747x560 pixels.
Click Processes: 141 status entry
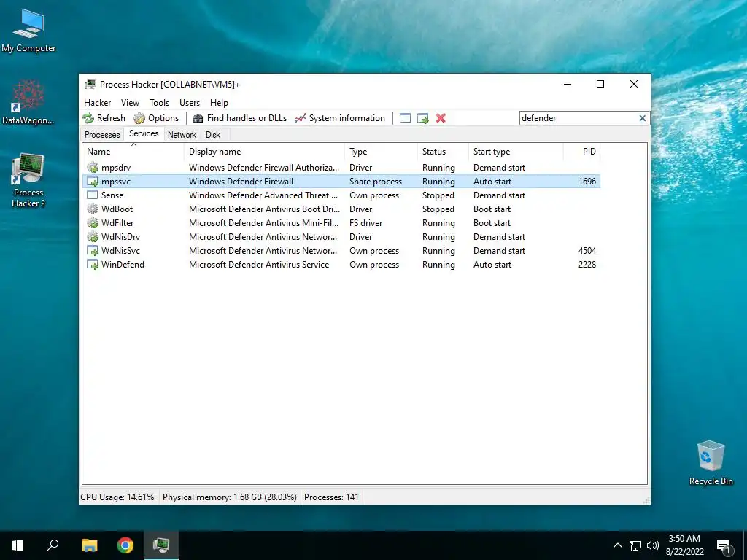pyautogui.click(x=331, y=497)
